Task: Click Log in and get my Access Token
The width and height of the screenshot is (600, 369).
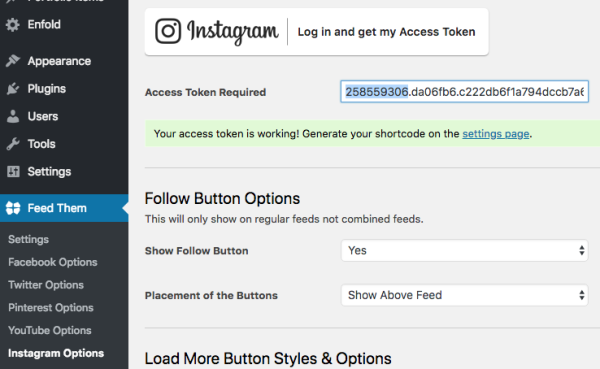Action: pyautogui.click(x=386, y=32)
